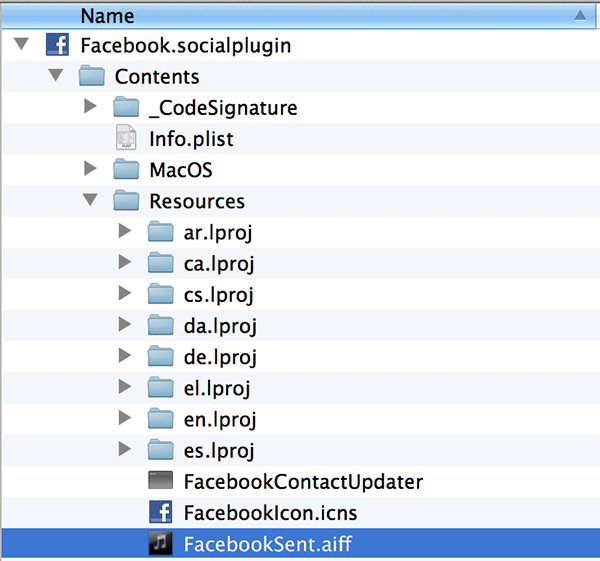Viewport: 600px width, 561px height.
Task: Click the Resources folder icon
Action: click(126, 200)
